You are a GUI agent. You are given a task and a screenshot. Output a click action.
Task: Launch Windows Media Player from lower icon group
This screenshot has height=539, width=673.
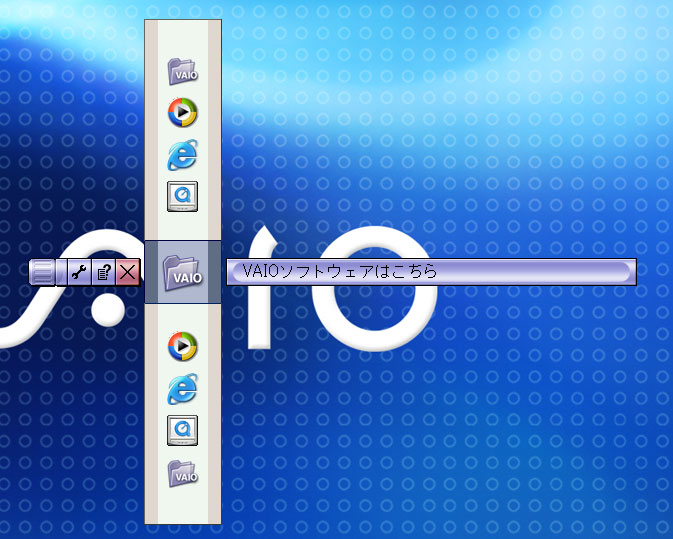(182, 346)
